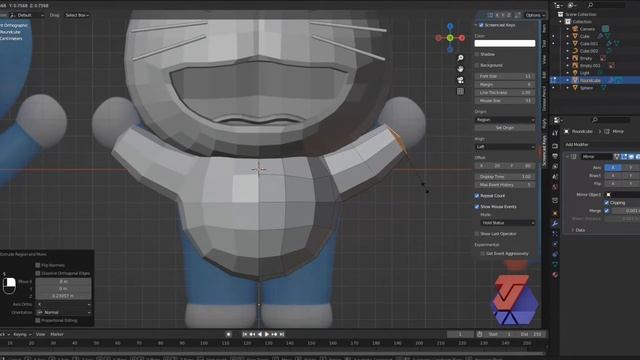Open the Material properties tab icon
The height and width of the screenshot is (360, 640).
[x=555, y=275]
